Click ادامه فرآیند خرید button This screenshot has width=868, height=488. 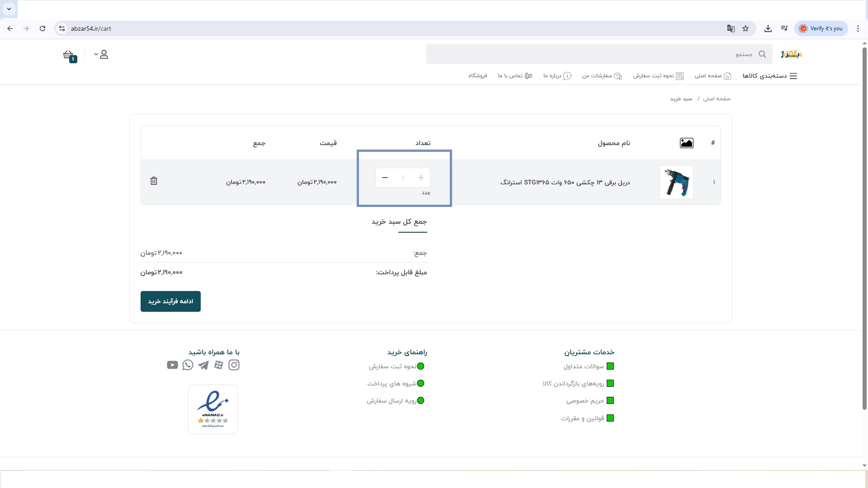point(170,301)
